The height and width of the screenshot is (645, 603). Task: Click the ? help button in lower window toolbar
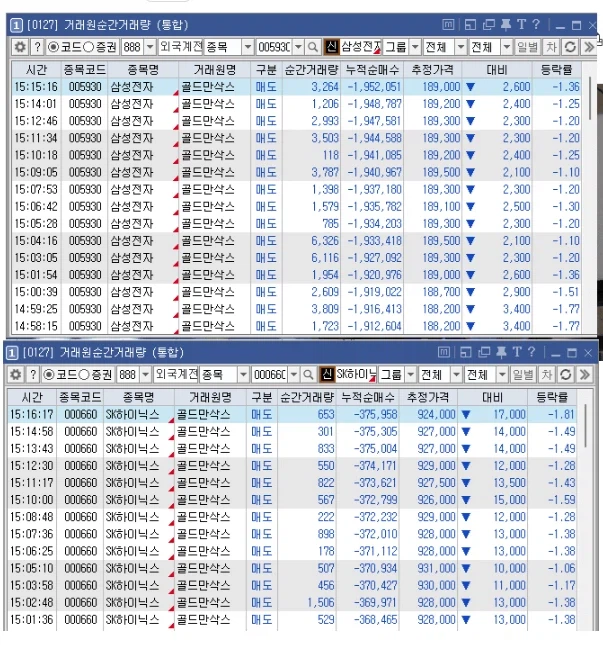pyautogui.click(x=33, y=374)
